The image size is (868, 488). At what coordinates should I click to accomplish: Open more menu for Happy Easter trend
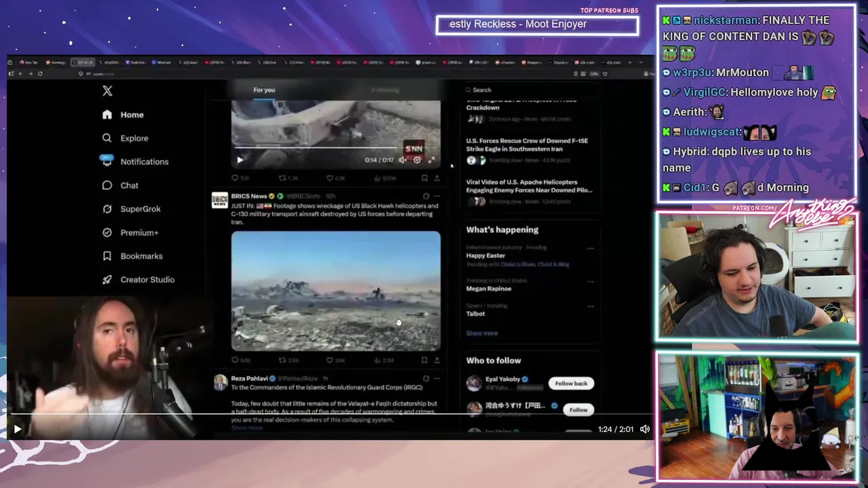590,248
